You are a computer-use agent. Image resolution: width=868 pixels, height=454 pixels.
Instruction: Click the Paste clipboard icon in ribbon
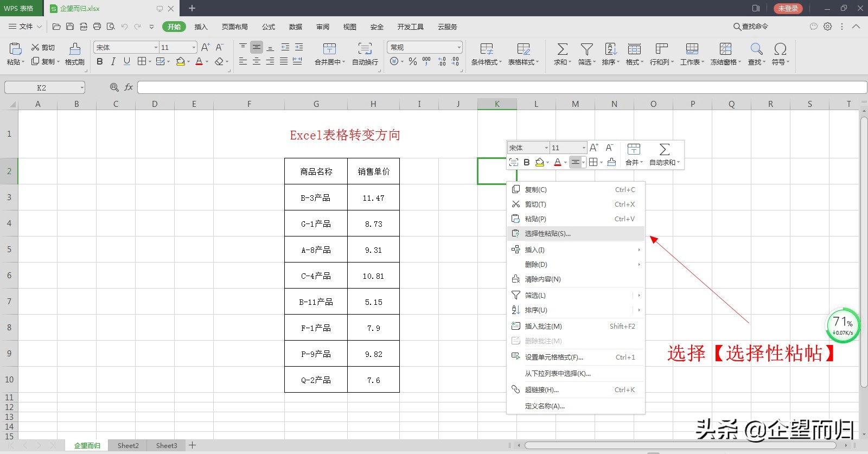15,49
